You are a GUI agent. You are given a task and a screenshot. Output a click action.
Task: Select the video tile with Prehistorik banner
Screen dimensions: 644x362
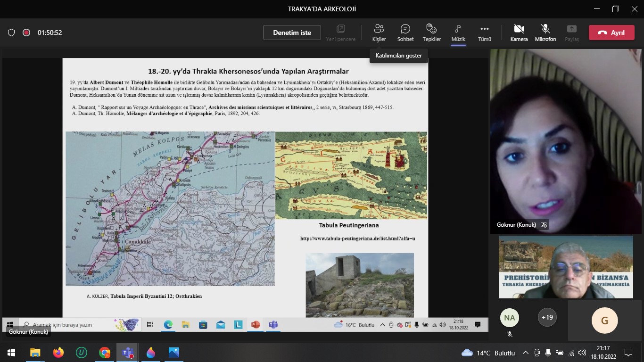566,267
